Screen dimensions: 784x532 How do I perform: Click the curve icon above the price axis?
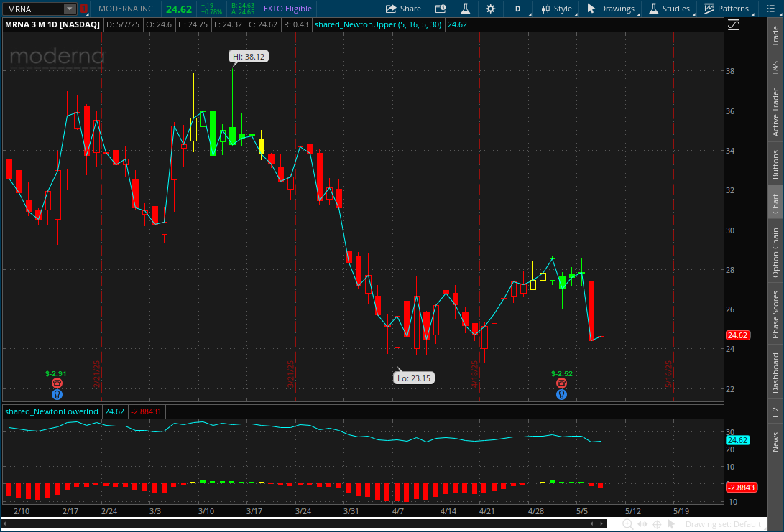coord(734,24)
